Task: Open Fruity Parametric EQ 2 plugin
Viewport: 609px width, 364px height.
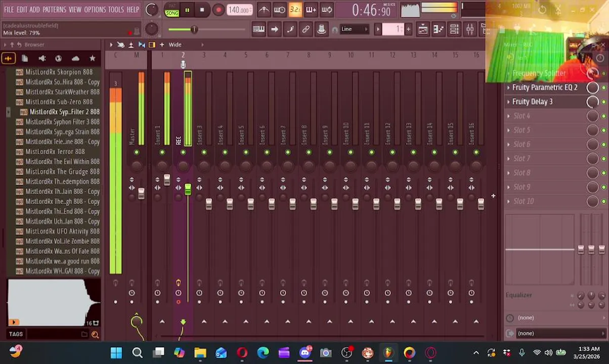Action: pyautogui.click(x=545, y=88)
